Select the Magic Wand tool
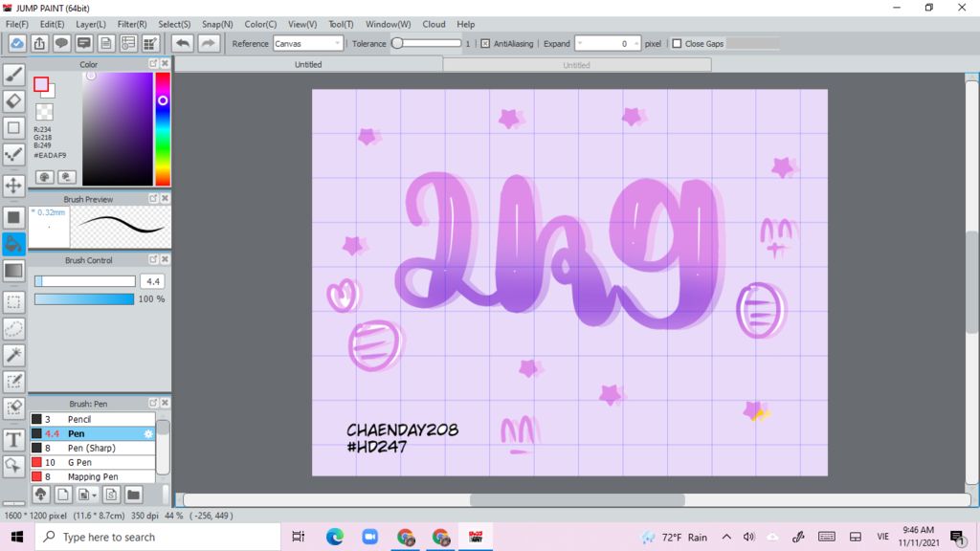This screenshot has width=980, height=551. (x=13, y=355)
